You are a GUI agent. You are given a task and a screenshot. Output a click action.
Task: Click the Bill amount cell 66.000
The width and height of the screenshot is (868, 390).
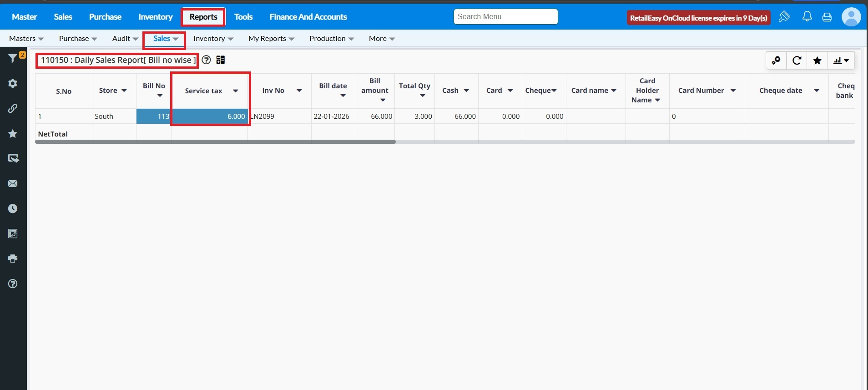pos(375,116)
